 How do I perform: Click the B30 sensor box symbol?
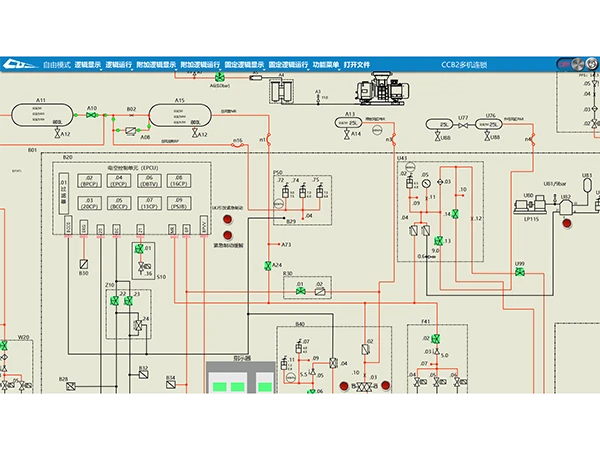click(85, 263)
